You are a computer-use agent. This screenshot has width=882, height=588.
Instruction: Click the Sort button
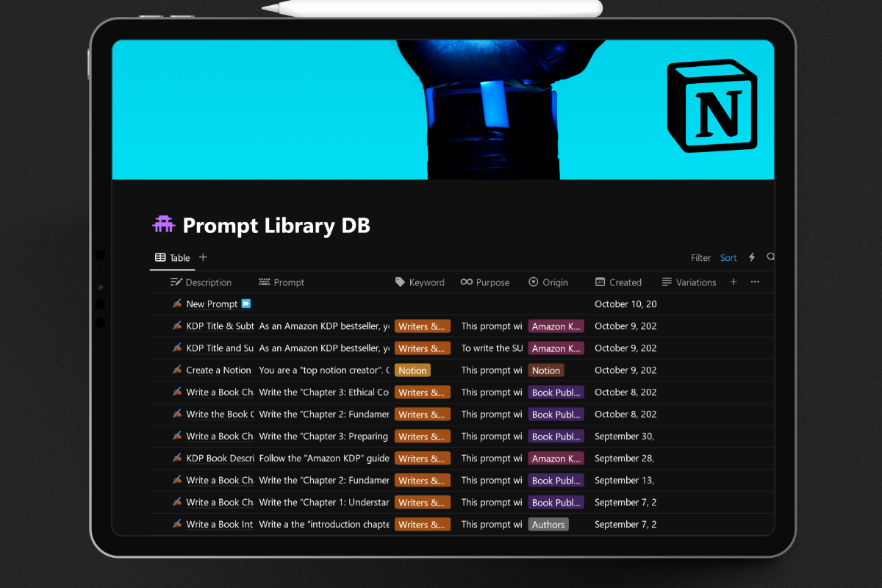728,258
